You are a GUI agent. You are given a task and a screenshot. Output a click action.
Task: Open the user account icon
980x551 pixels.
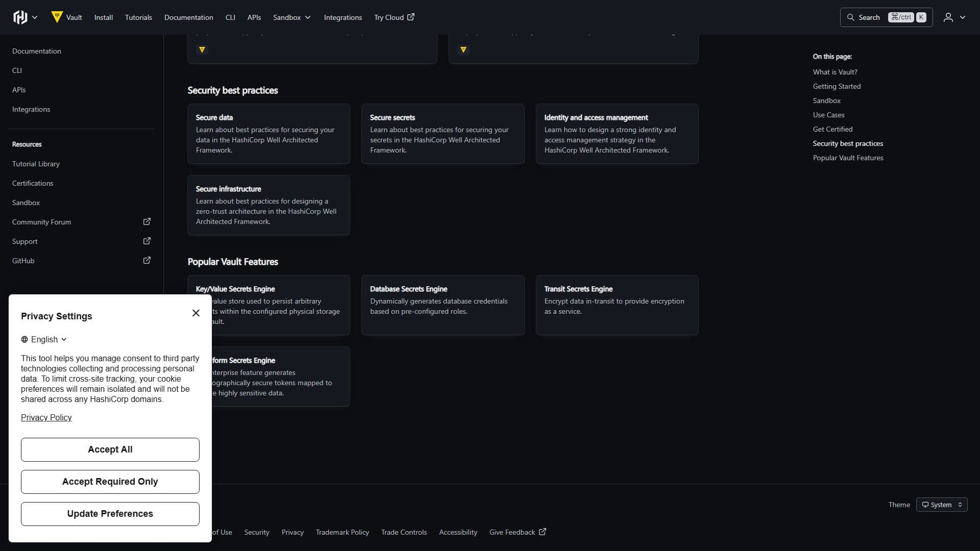coord(948,17)
